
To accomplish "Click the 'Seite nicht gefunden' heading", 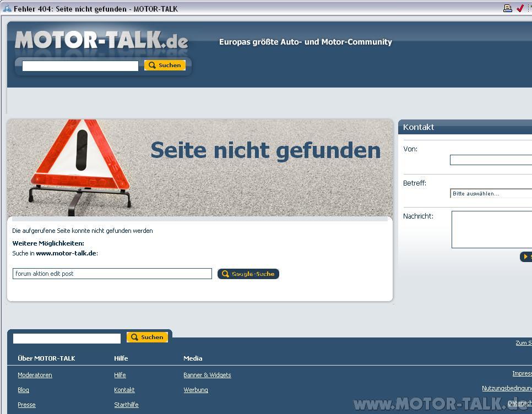I will click(x=265, y=150).
